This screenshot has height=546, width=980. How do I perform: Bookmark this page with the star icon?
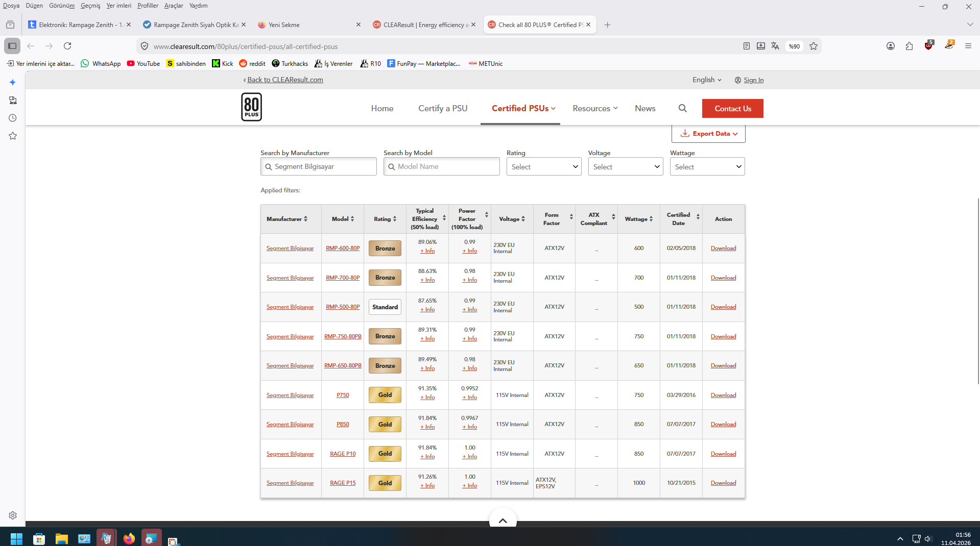point(814,46)
